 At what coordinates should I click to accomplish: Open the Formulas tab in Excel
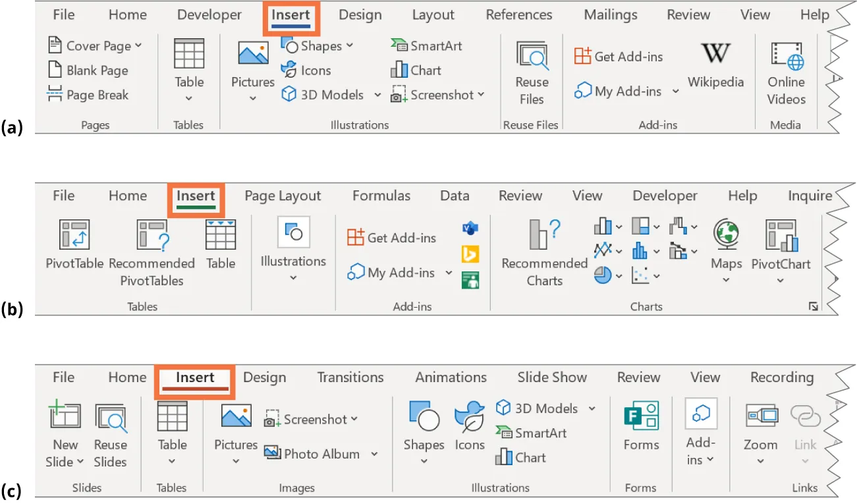click(381, 196)
